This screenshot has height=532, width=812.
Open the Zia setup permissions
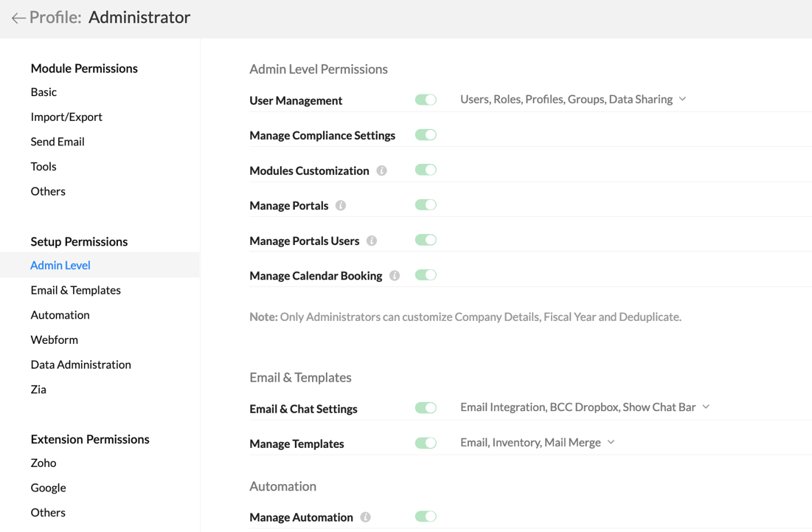point(38,390)
